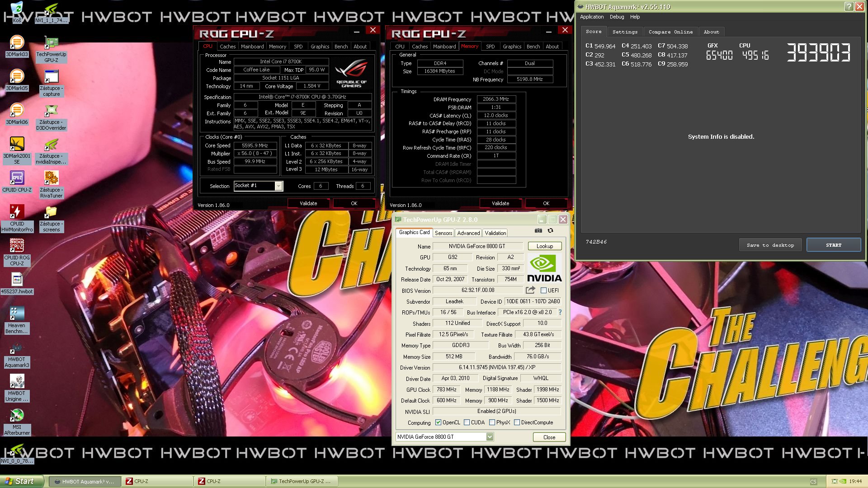Open Zástupce - D3DOverrider shortcut
Screen dimensions: 868x488
(51, 117)
